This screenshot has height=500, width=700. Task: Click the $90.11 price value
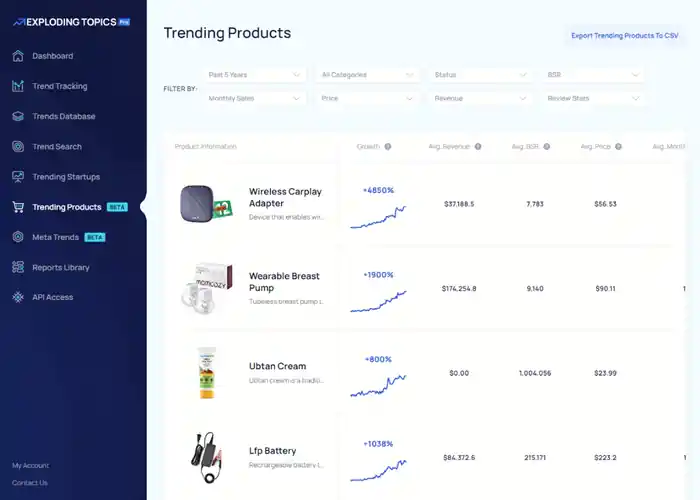(605, 288)
